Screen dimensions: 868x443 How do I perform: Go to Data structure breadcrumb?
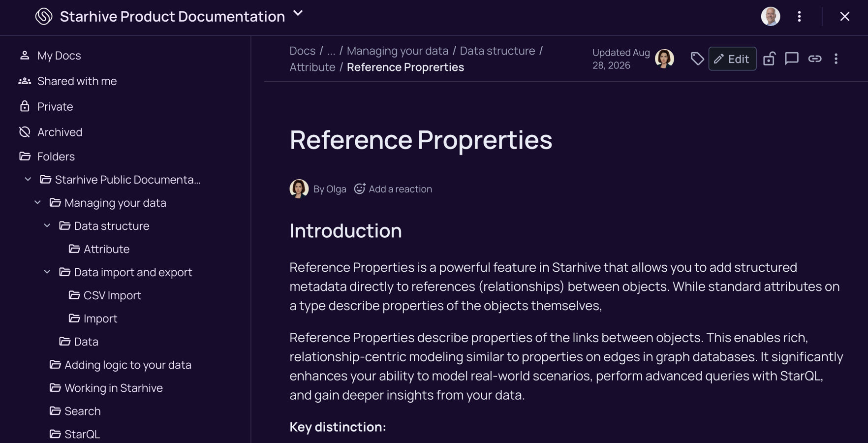point(497,51)
